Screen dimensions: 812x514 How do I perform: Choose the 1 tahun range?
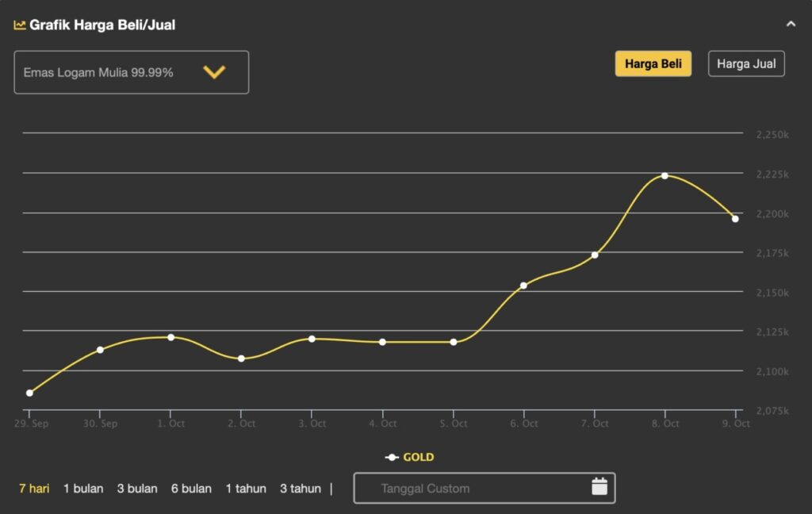point(246,489)
